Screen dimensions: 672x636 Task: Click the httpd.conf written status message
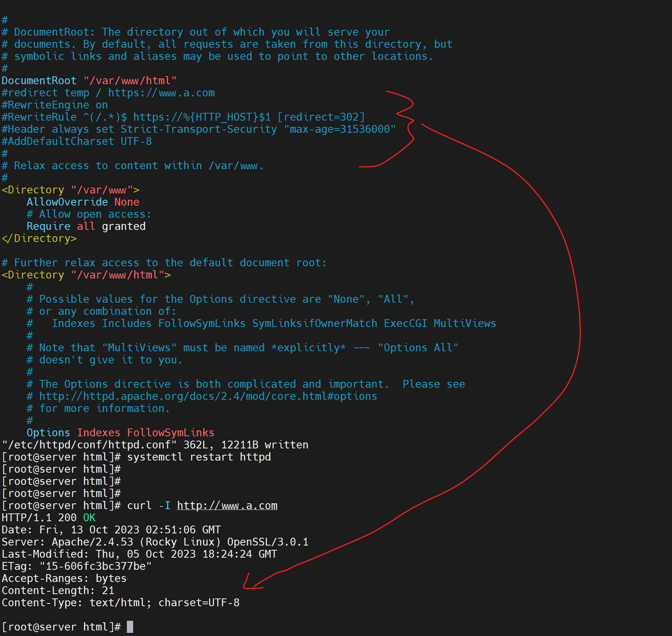(155, 445)
